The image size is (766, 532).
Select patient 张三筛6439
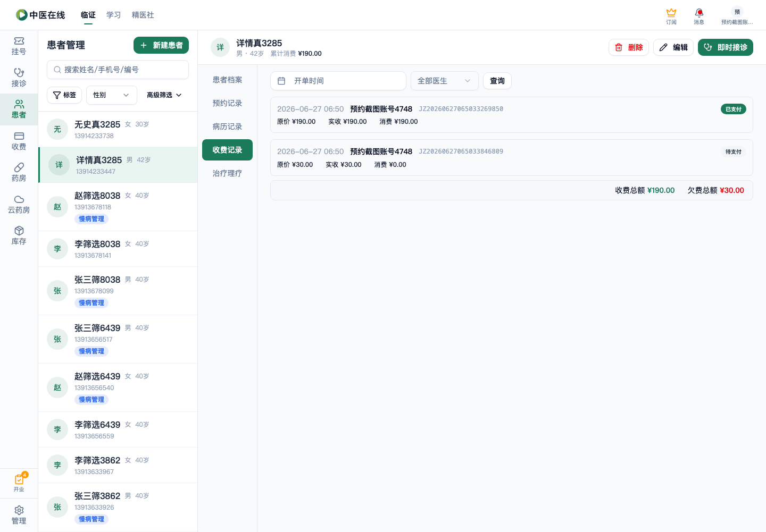tap(118, 339)
